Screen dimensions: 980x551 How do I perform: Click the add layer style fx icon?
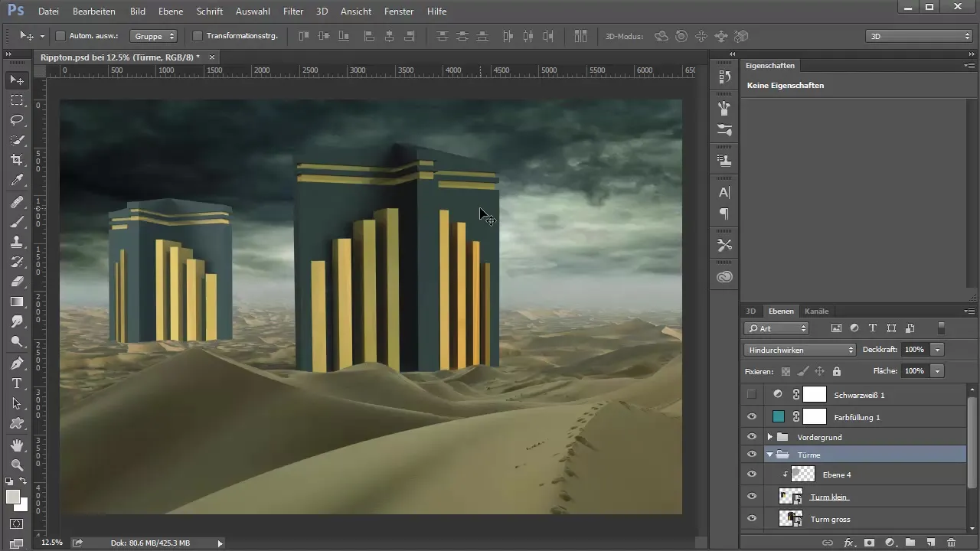tap(849, 542)
